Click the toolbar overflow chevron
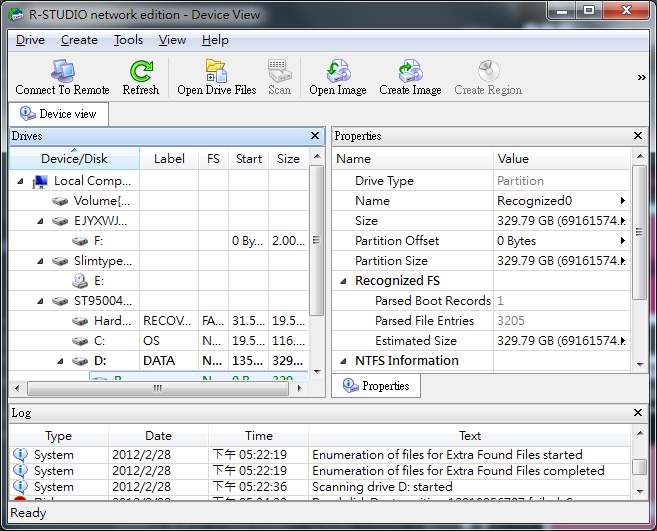657x531 pixels. click(x=641, y=77)
